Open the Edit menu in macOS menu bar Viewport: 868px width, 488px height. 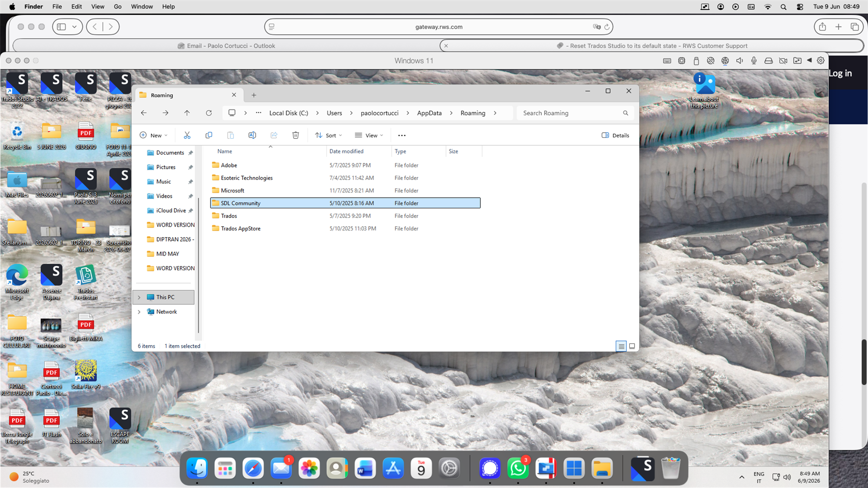pos(76,7)
